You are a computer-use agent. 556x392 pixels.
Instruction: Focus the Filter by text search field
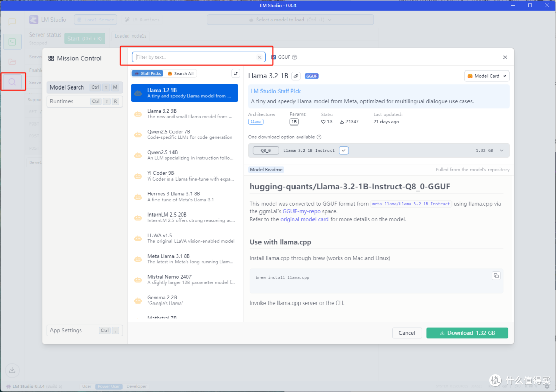coord(196,57)
